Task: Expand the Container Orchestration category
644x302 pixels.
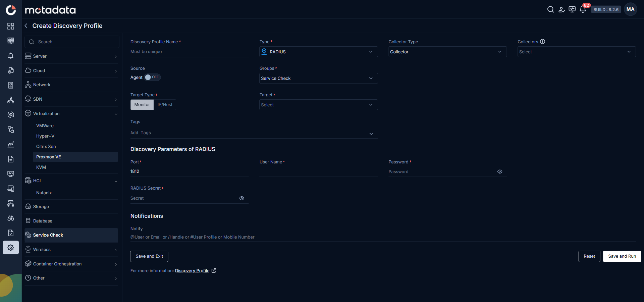Action: coord(116,264)
